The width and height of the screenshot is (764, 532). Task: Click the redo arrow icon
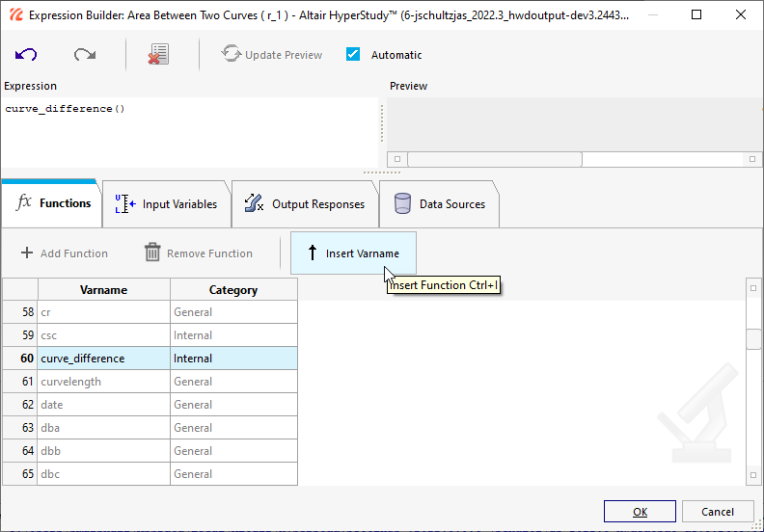(85, 55)
